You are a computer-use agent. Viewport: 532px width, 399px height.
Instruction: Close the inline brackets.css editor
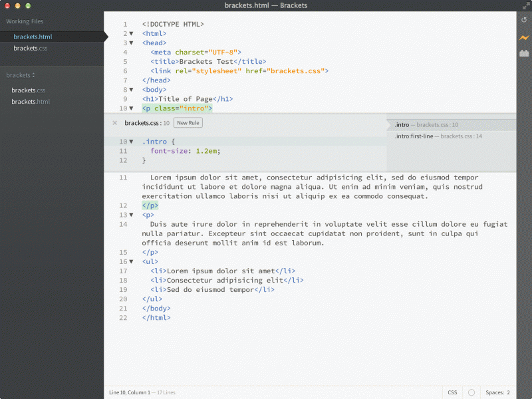[114, 123]
